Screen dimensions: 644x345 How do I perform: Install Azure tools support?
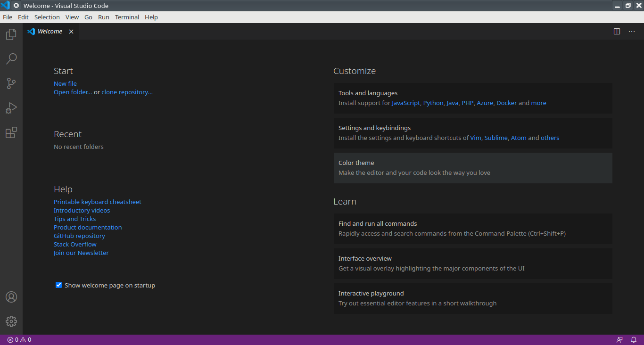[485, 103]
